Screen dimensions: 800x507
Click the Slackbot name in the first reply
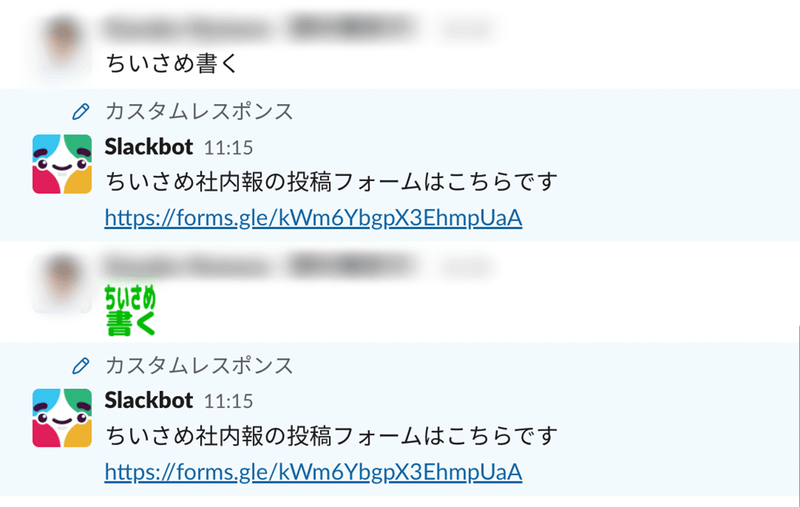pos(148,147)
